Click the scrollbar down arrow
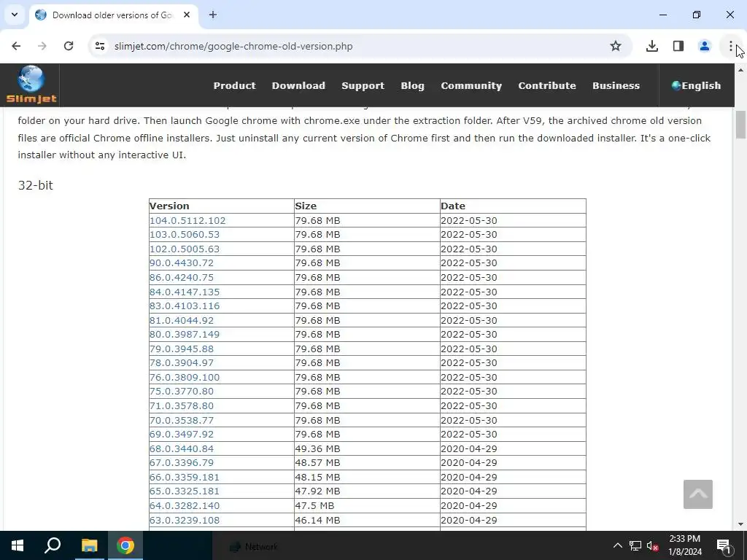The height and width of the screenshot is (560, 747). (740, 524)
